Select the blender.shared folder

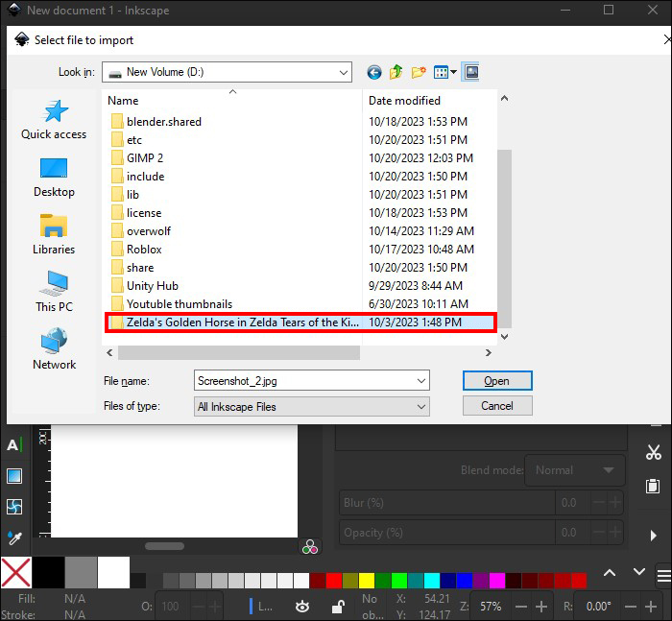click(x=164, y=122)
